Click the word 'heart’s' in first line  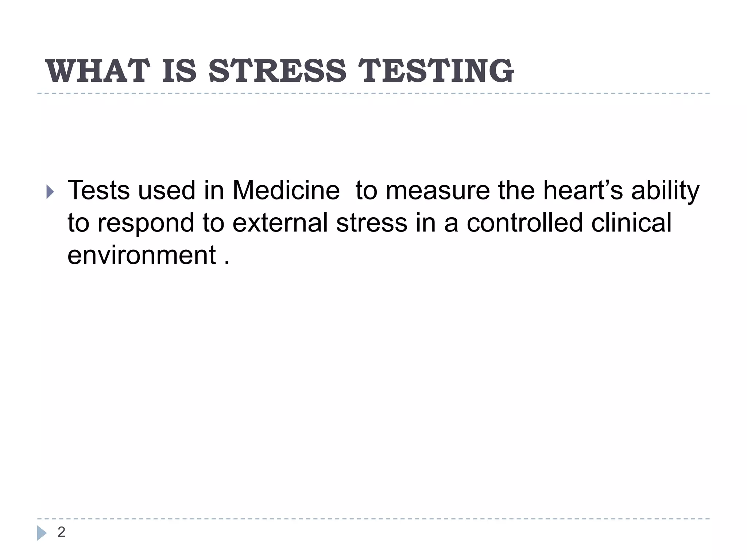pos(583,190)
